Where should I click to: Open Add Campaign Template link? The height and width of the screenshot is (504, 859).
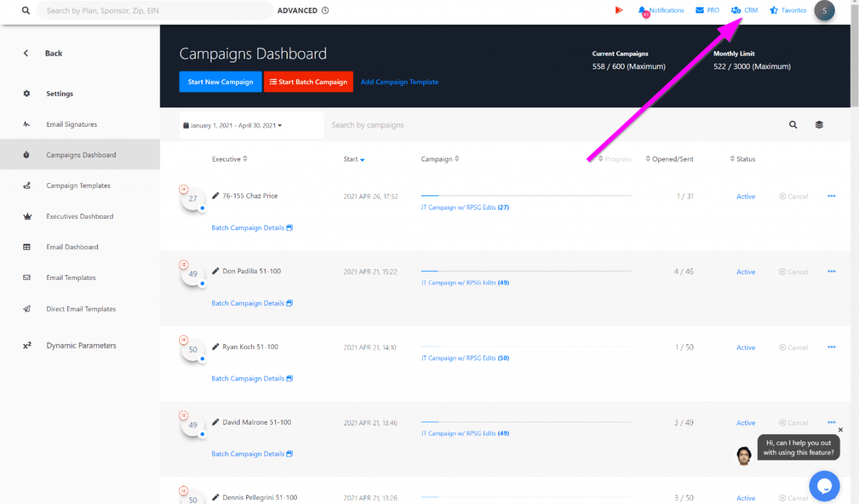pos(399,82)
